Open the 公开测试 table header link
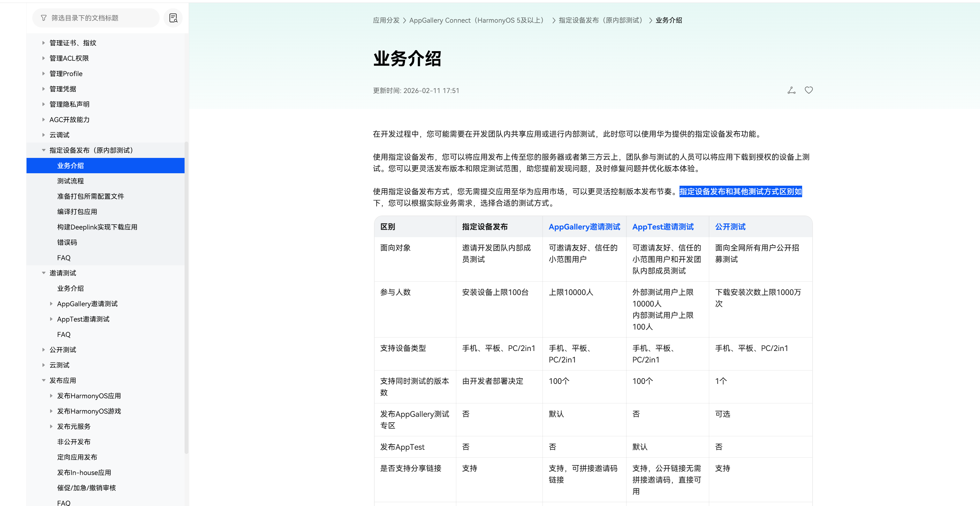 coord(730,227)
